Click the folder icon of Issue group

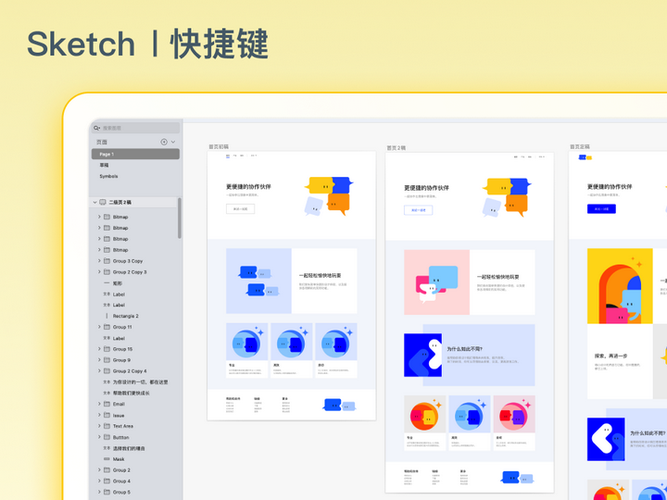(x=107, y=415)
